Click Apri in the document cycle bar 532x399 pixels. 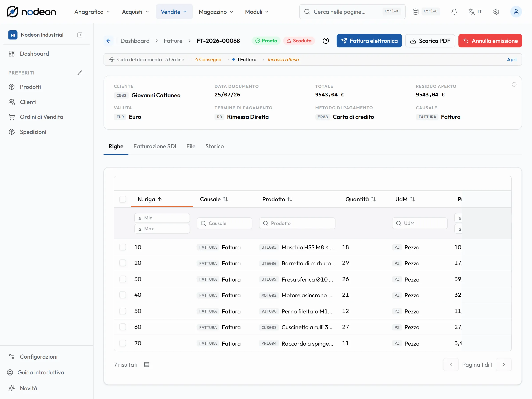(512, 59)
